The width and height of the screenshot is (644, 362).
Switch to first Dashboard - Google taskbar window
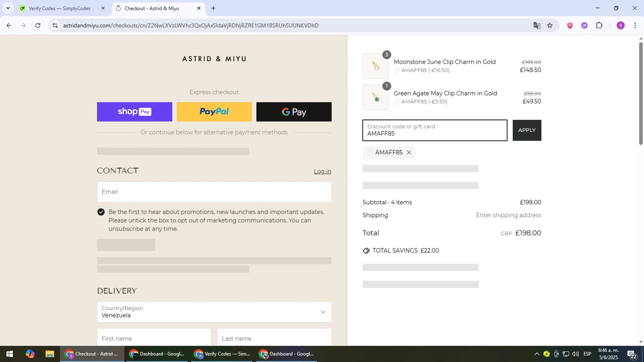[x=157, y=354]
